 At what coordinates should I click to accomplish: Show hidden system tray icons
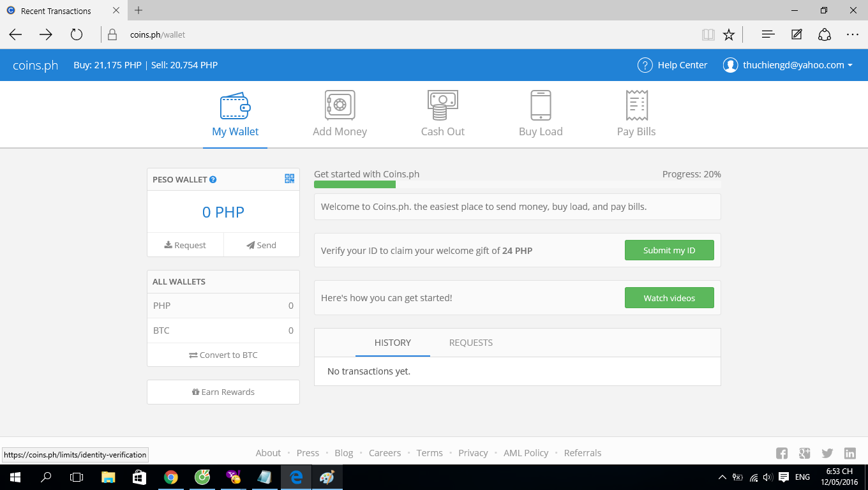tap(722, 477)
